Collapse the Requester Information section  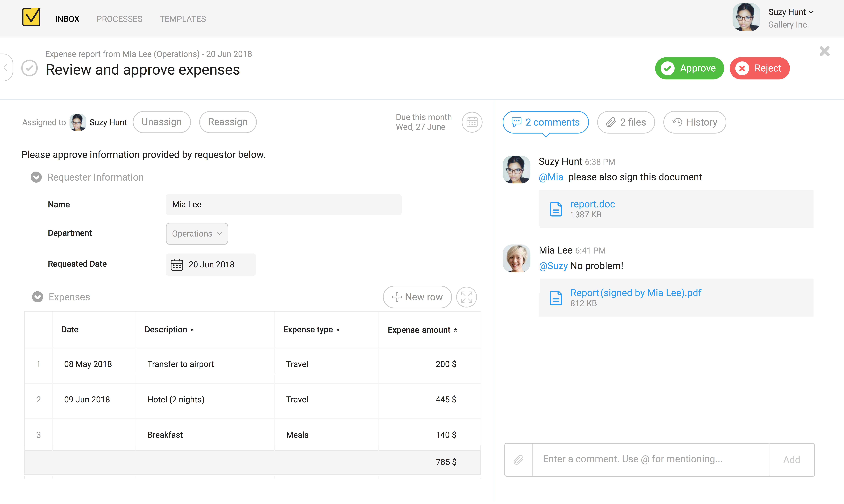click(x=36, y=177)
